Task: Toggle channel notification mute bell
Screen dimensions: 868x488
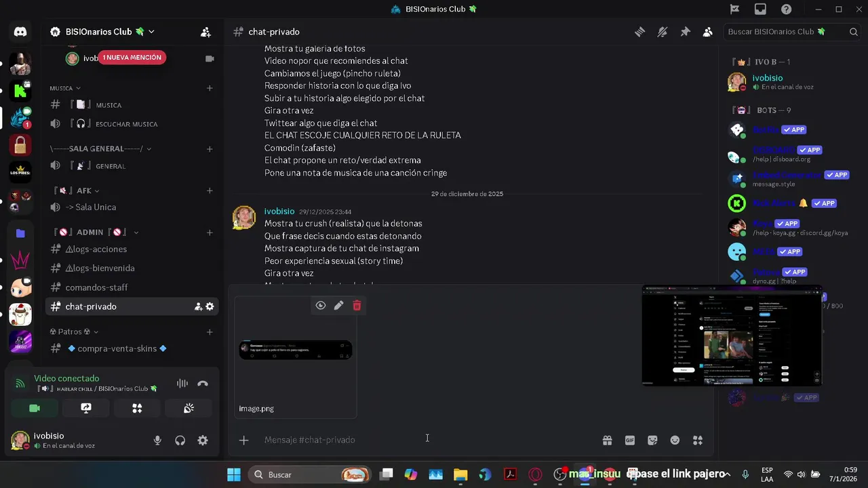Action: click(663, 32)
